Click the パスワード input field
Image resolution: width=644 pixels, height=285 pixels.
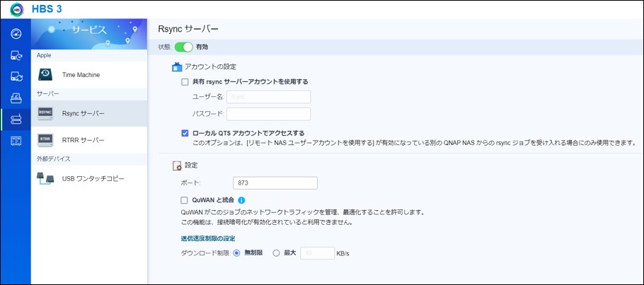[268, 114]
